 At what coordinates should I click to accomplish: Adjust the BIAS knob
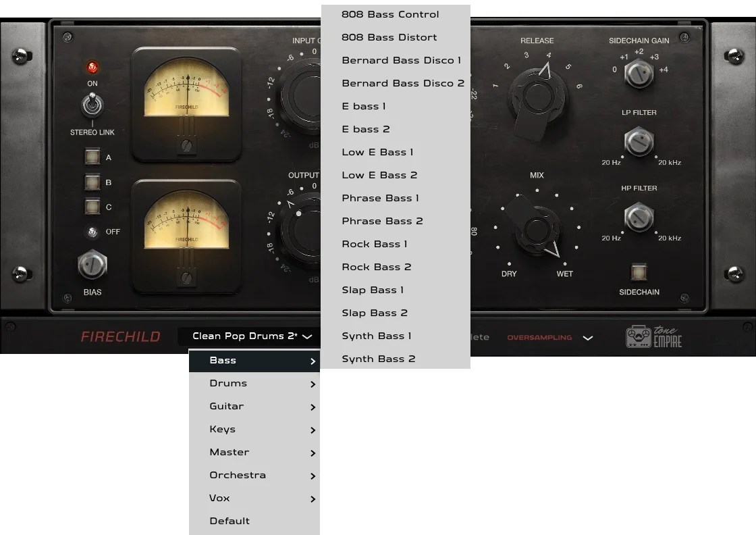tap(92, 265)
